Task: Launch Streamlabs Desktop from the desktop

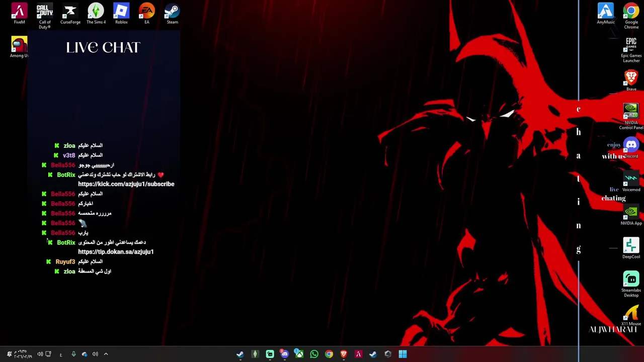Action: point(631,284)
